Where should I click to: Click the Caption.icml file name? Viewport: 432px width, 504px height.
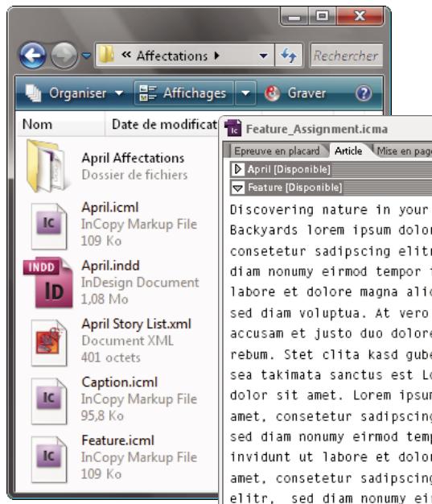click(120, 382)
